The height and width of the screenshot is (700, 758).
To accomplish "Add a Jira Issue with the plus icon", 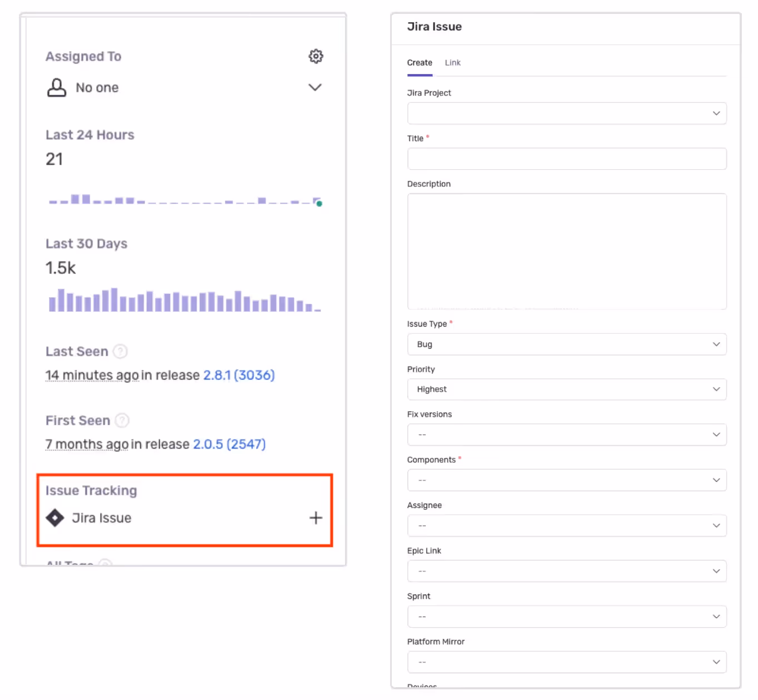I will [x=316, y=518].
